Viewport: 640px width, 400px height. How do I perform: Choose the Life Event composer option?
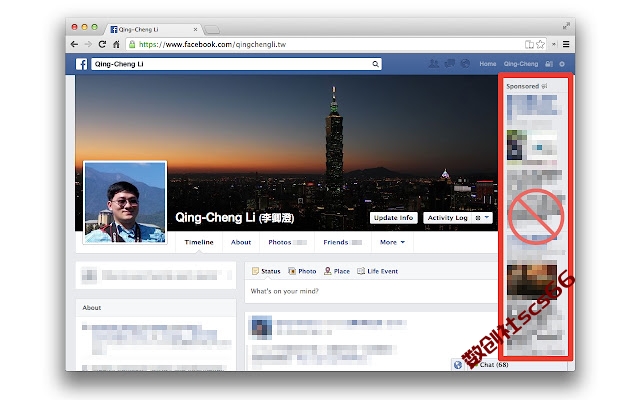[378, 271]
